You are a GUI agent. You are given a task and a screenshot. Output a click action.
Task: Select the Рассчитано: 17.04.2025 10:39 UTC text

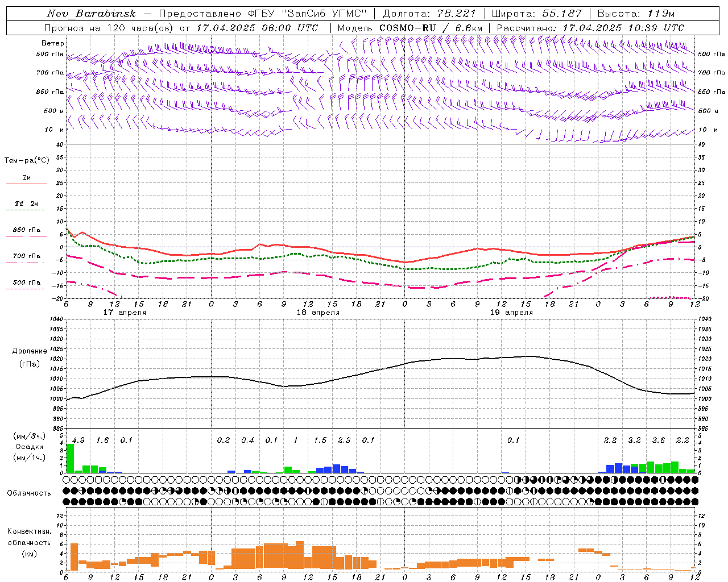[x=590, y=28]
